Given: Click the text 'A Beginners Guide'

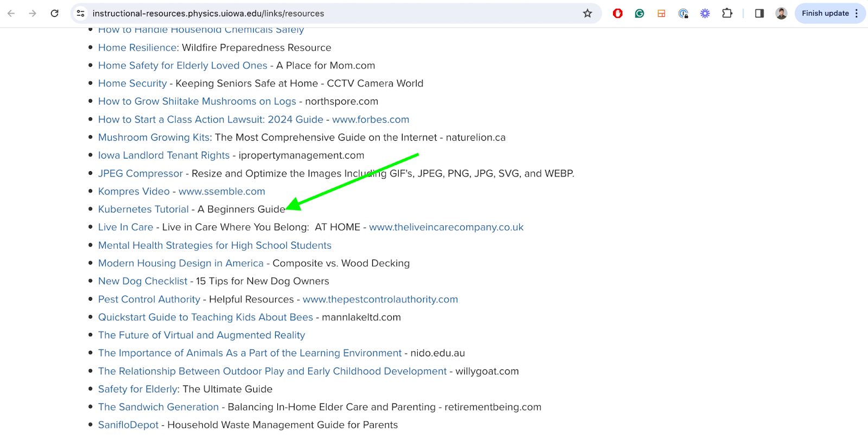Looking at the screenshot, I should pos(241,209).
